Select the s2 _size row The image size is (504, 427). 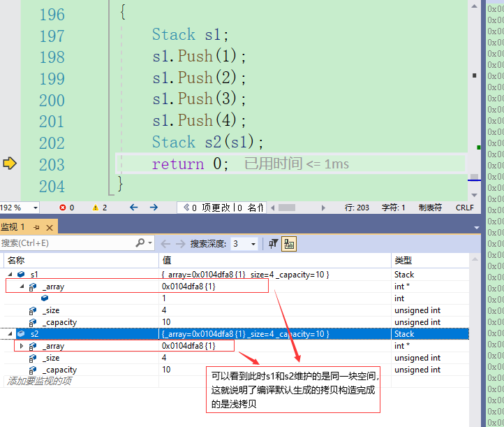(236, 358)
